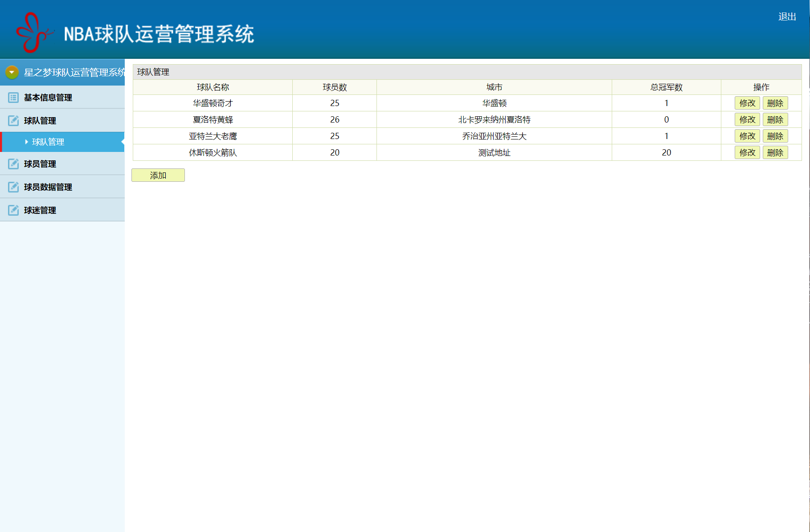Select the 基本信息管理 menu item
Image resolution: width=810 pixels, height=532 pixels.
(46, 98)
